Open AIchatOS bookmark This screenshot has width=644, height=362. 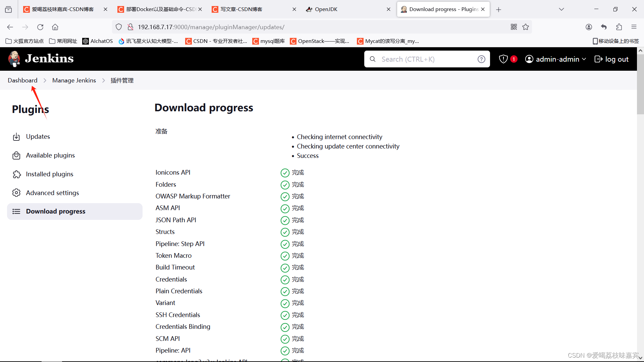(98, 41)
